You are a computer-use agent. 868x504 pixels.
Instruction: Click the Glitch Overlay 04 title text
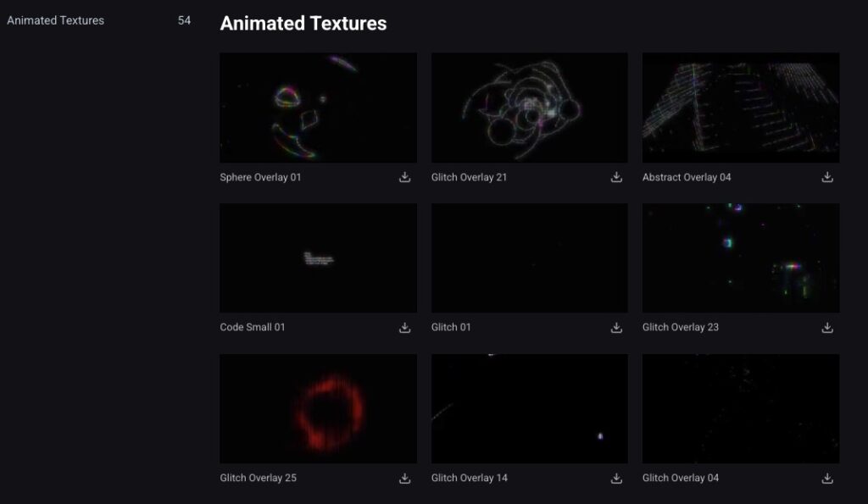[681, 478]
